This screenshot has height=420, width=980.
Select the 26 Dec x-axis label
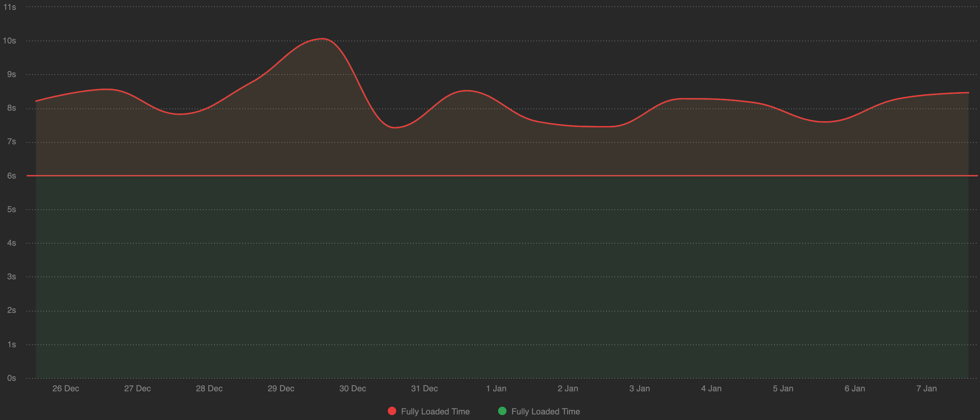click(x=66, y=388)
